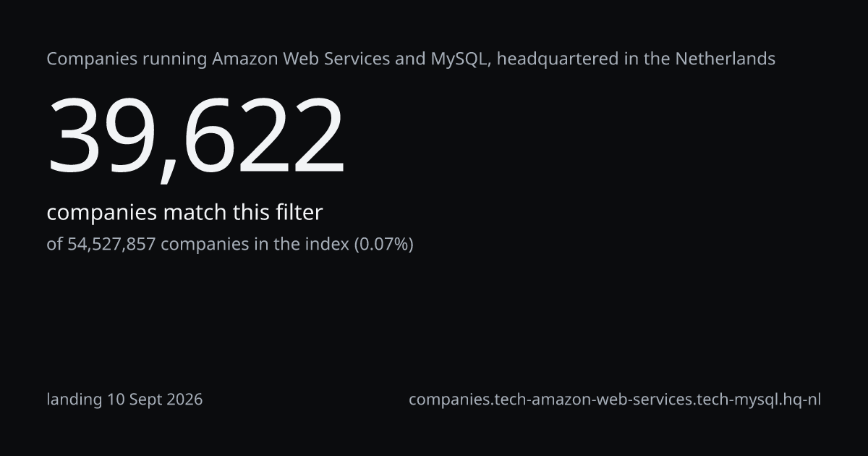Image resolution: width=868 pixels, height=456 pixels.
Task: Click the 54,527,857 total companies number
Action: point(112,245)
